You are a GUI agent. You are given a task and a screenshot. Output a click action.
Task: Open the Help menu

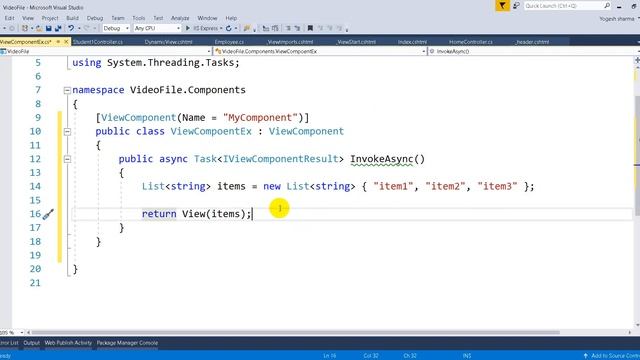(x=231, y=18)
